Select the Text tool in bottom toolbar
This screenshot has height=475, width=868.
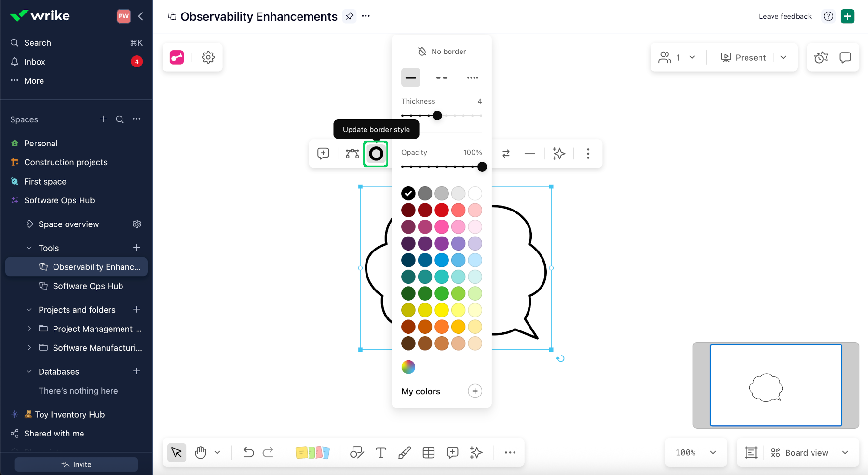click(x=380, y=452)
